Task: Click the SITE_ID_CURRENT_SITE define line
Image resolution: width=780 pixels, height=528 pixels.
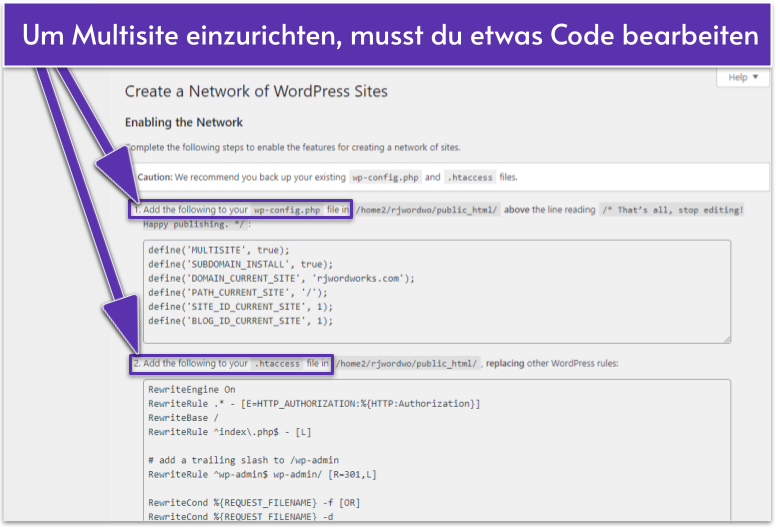Action: tap(240, 307)
